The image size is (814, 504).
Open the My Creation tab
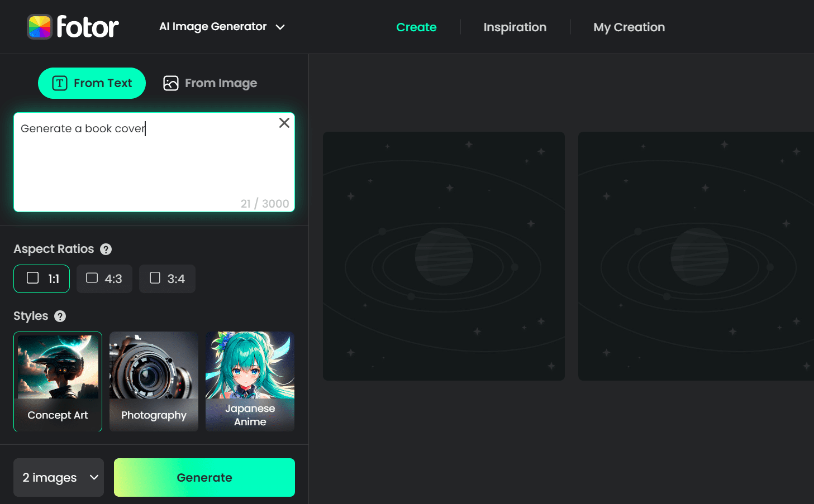click(x=629, y=27)
